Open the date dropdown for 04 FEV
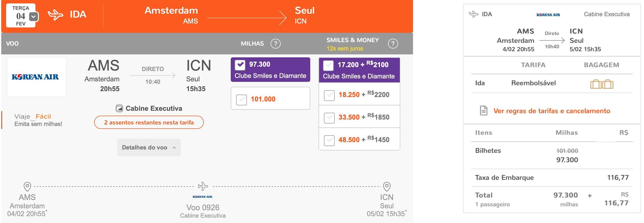 pos(34,17)
